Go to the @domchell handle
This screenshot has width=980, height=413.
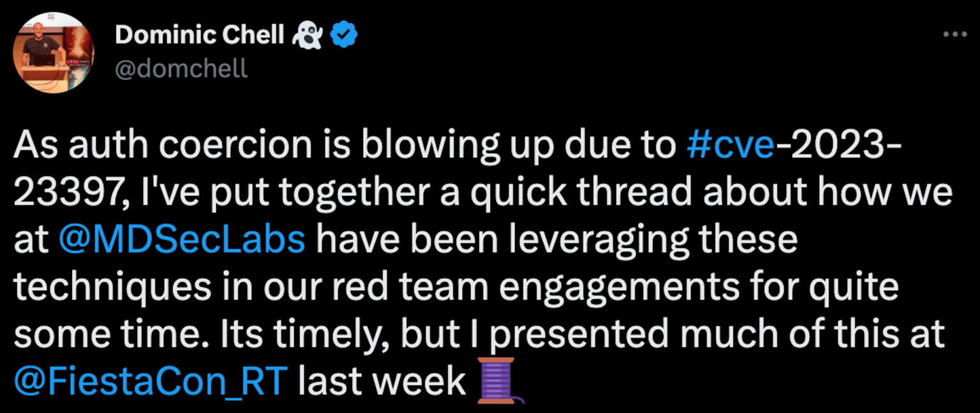click(181, 68)
